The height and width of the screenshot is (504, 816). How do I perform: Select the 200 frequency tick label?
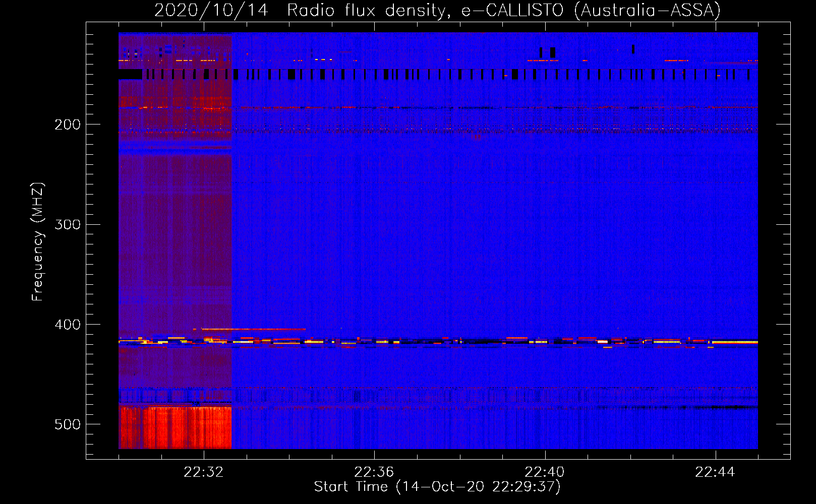click(x=68, y=124)
